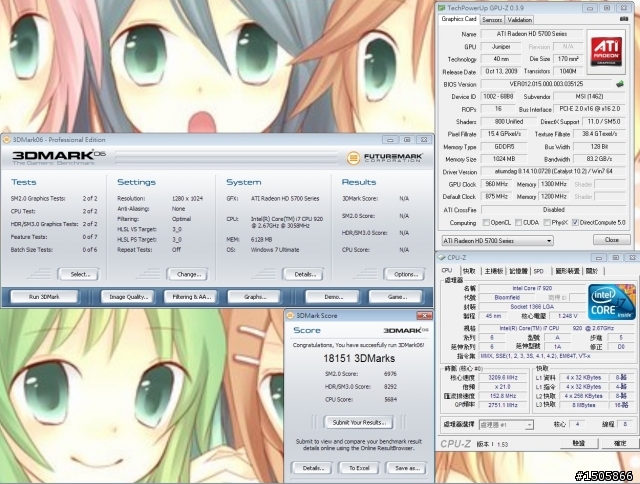Click the Demo... button in 3DMark06
The image size is (640, 484).
[x=333, y=297]
